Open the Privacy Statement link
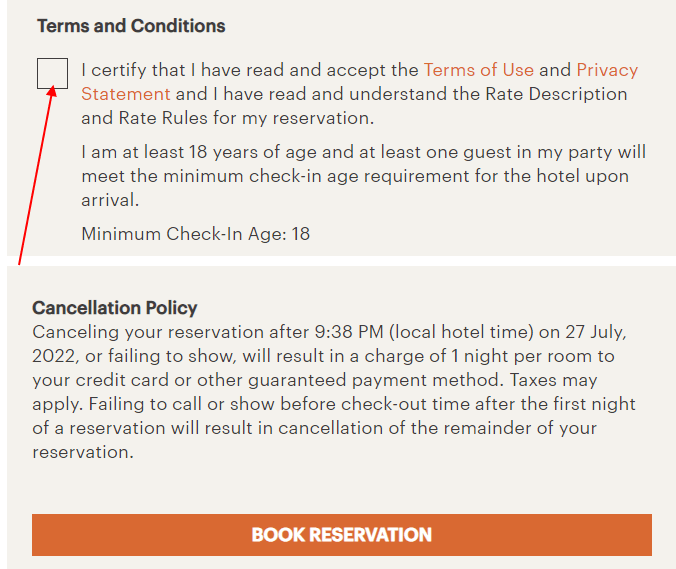 [607, 70]
